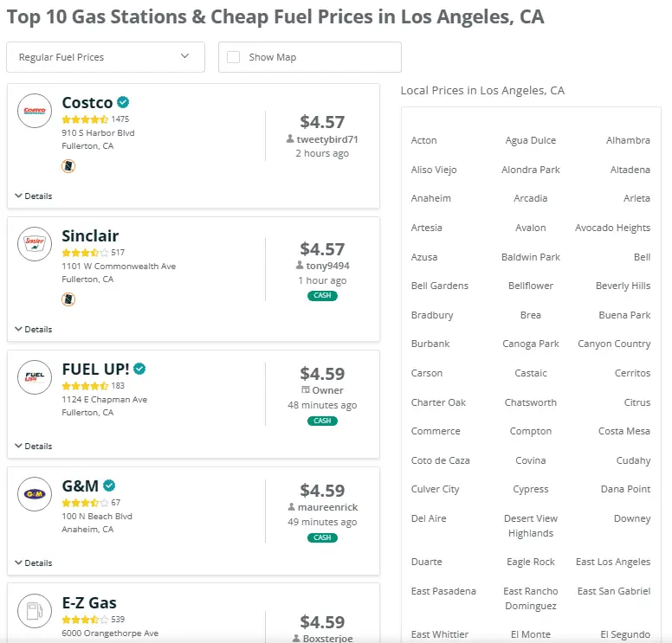Select Costa Mesa from the city list
Image resolution: width=672 pixels, height=643 pixels.
[x=624, y=431]
